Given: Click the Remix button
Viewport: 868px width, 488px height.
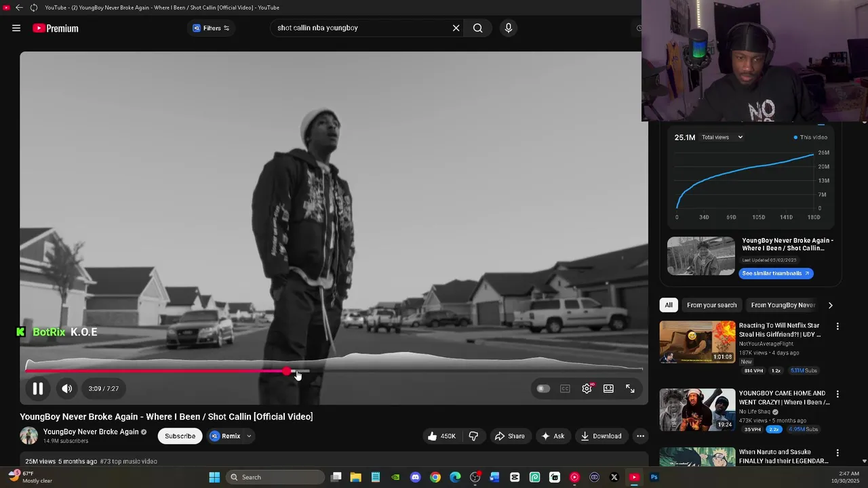Looking at the screenshot, I should [x=225, y=436].
